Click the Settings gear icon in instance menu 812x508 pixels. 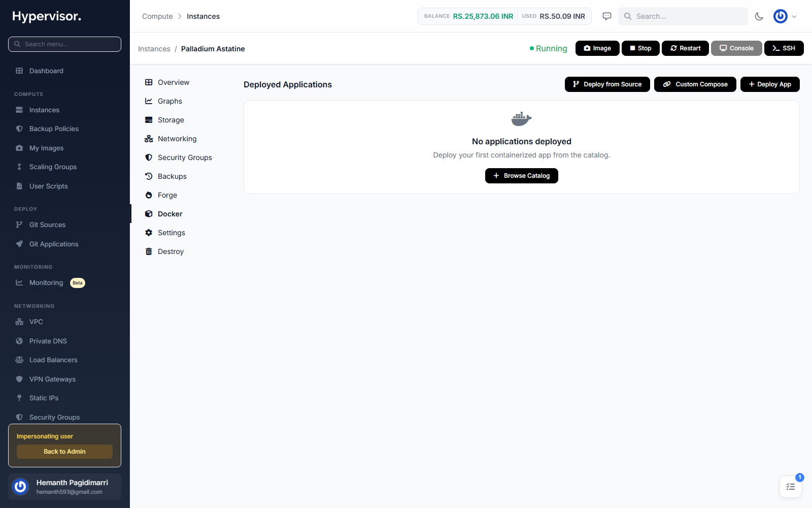click(149, 233)
